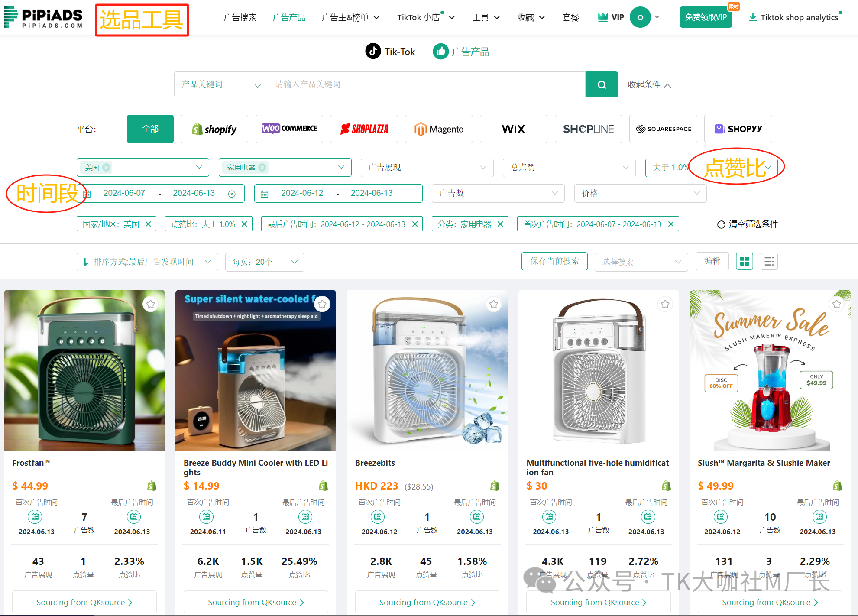Expand the 每页 20个 per-page dropdown
Image resolution: width=858 pixels, height=616 pixels.
[265, 262]
